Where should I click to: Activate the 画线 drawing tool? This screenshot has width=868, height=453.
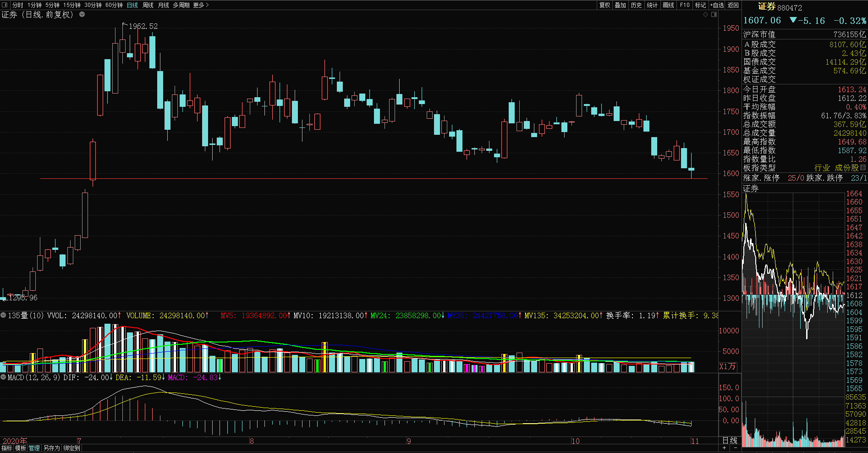tap(669, 5)
